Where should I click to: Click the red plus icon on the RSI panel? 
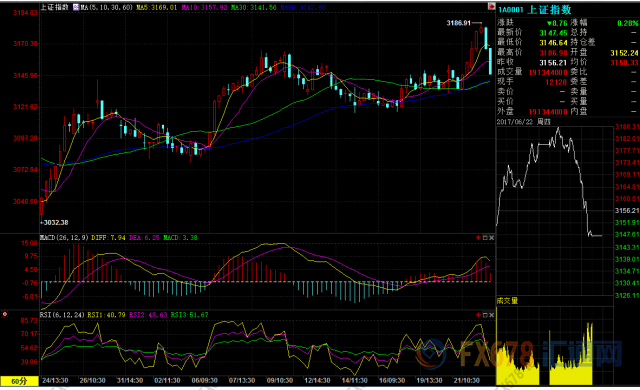pyautogui.click(x=478, y=315)
